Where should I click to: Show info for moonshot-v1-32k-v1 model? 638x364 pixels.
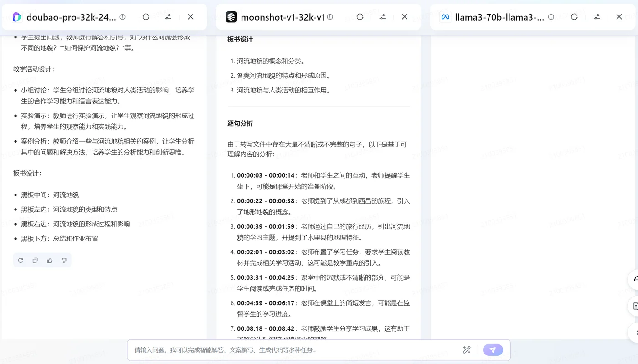(x=330, y=17)
